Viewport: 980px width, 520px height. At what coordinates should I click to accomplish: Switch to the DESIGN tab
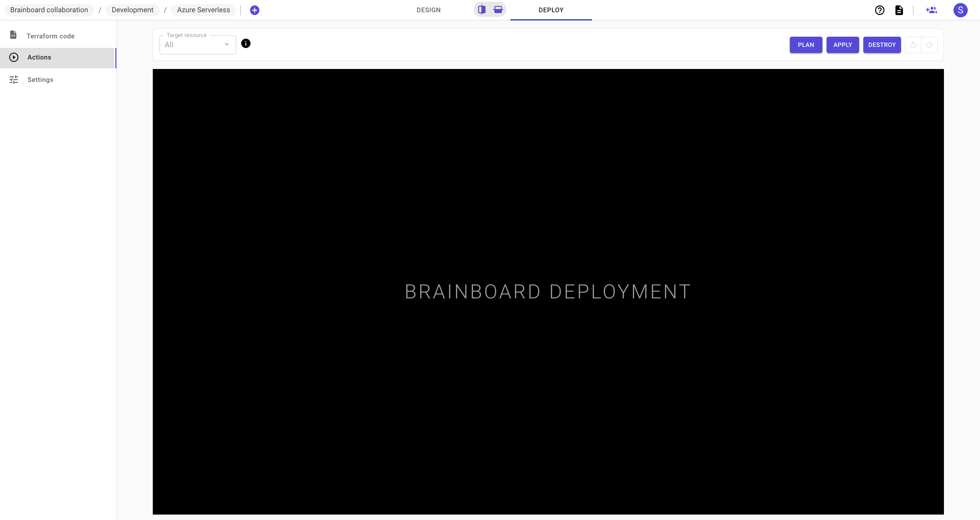click(428, 10)
